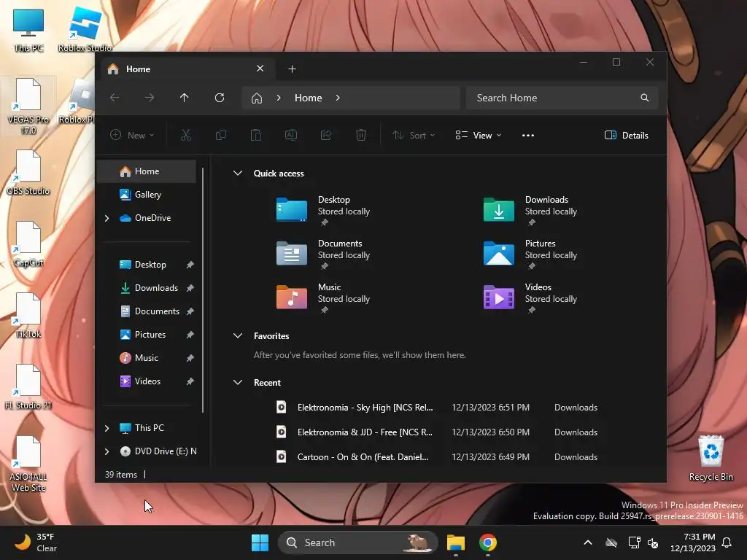Select the Roblox Studio desktop shortcut
The image size is (747, 560).
click(85, 30)
